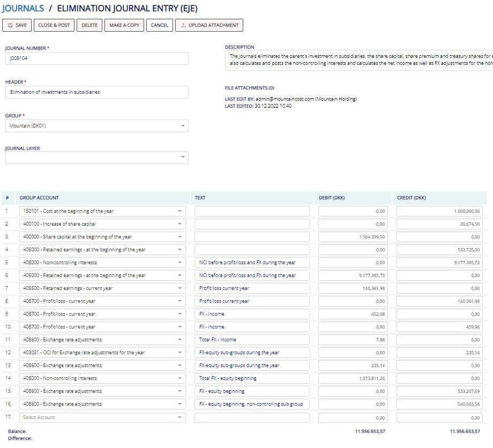Click the debit field 7,88
This screenshot has height=448, width=493.
point(353,340)
